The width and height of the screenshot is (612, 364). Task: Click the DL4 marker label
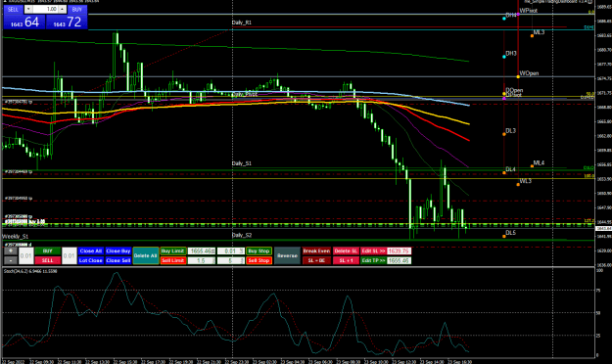(510, 169)
